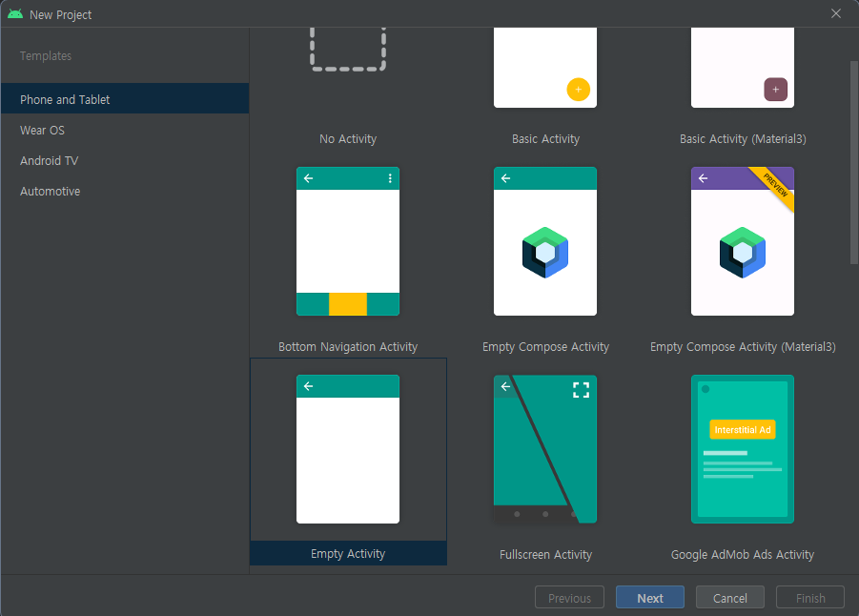Select the Empty Compose Activity template thumbnail
Screen dimensions: 859x616
tap(545, 241)
